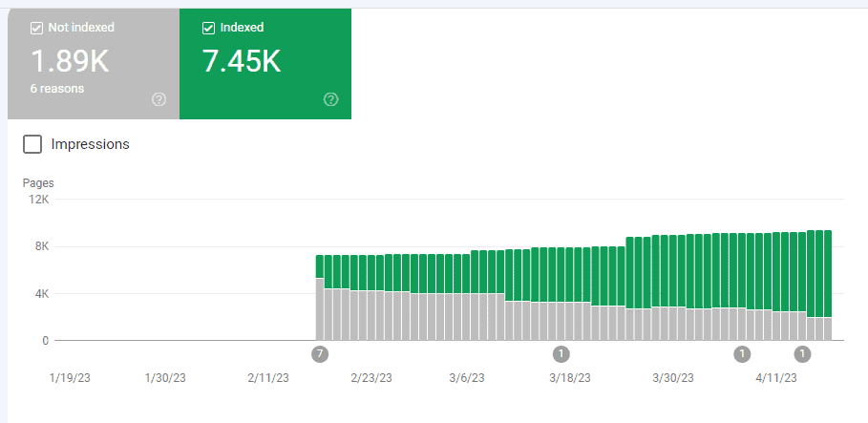Uncheck the Indexed checkbox
The width and height of the screenshot is (868, 423).
[209, 29]
